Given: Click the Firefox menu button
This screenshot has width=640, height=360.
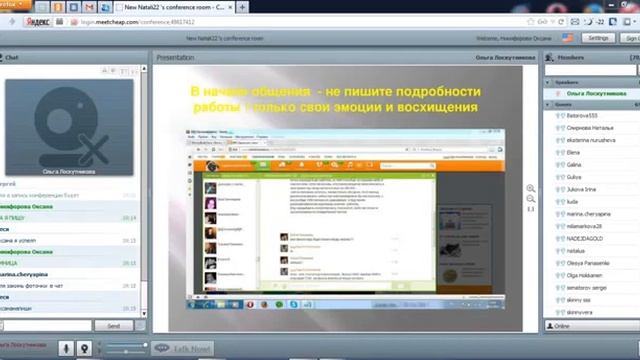Looking at the screenshot, I should pos(15,4).
